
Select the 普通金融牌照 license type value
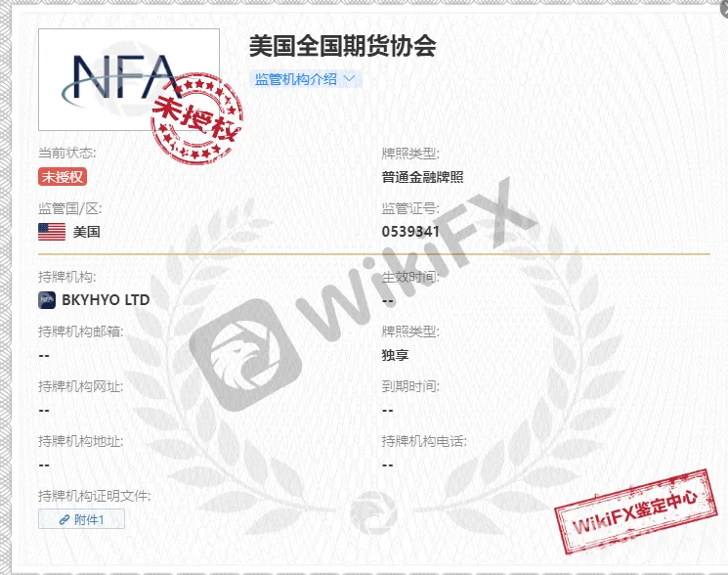click(422, 177)
